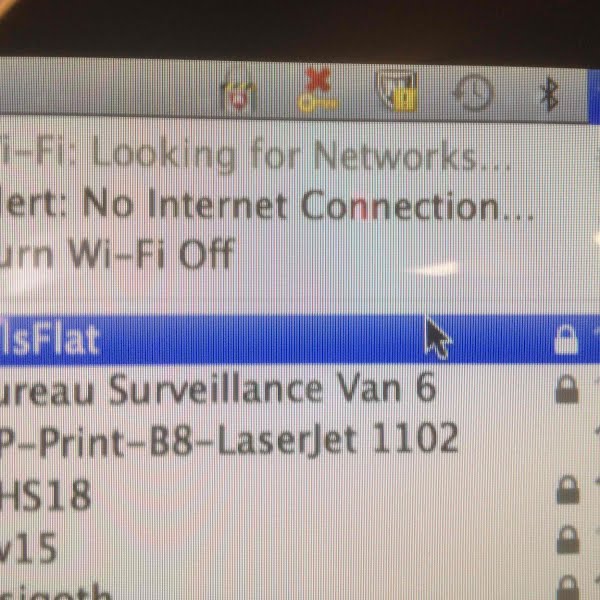Click the red X key menu bar icon
Viewport: 600px width, 600px height.
317,90
